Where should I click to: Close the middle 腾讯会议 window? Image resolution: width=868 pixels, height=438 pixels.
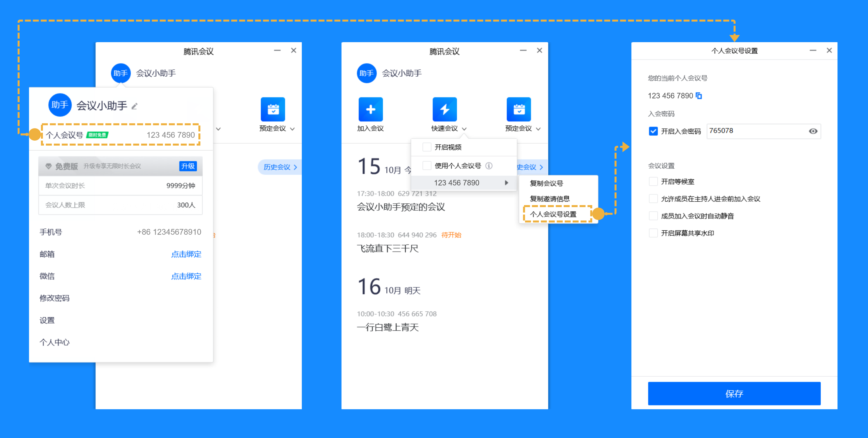pos(539,51)
